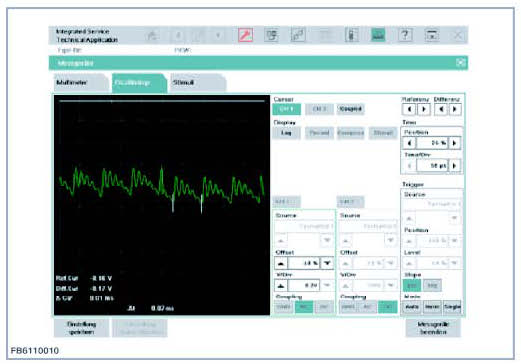Click the red wrench icon in toolbar
The width and height of the screenshot is (521, 364).
click(x=246, y=35)
